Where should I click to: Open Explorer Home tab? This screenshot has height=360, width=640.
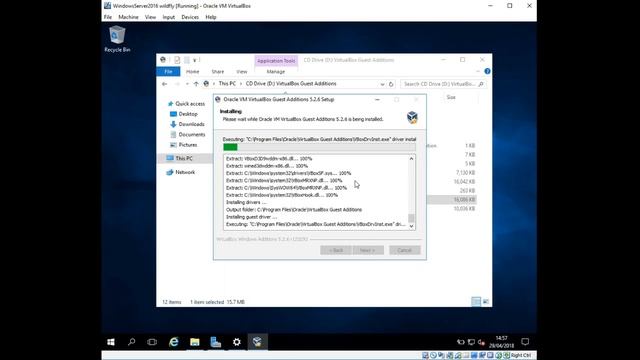pos(193,71)
